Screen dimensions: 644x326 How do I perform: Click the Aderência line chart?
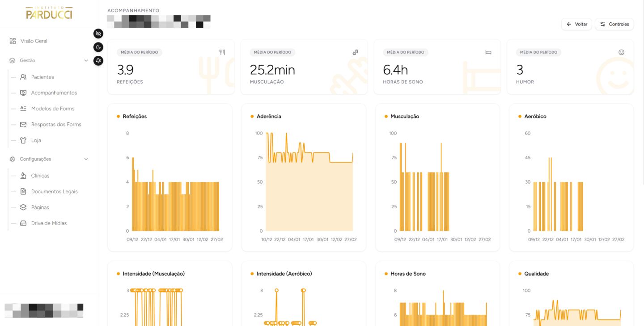(x=309, y=182)
